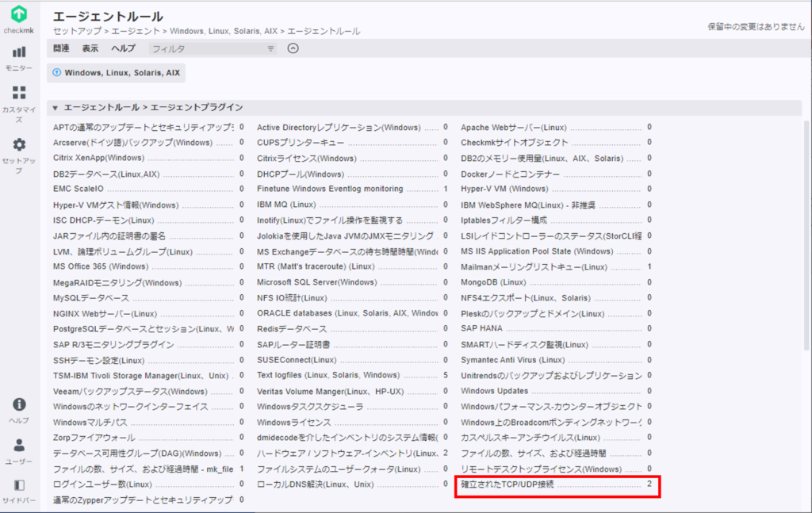Open the セットアップ gear icon
Image resolution: width=812 pixels, height=513 pixels.
pyautogui.click(x=19, y=144)
